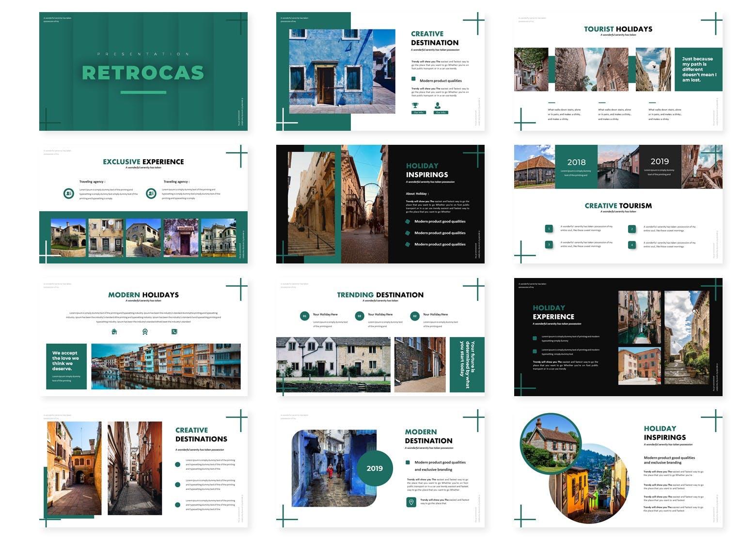Click the 'CREATIVE TOURISM' heading
Image resolution: width=756 pixels, height=540 pixels.
coord(618,206)
